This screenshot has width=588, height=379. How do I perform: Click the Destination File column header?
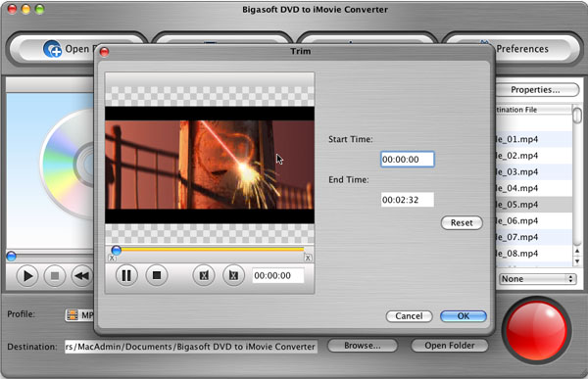point(534,110)
